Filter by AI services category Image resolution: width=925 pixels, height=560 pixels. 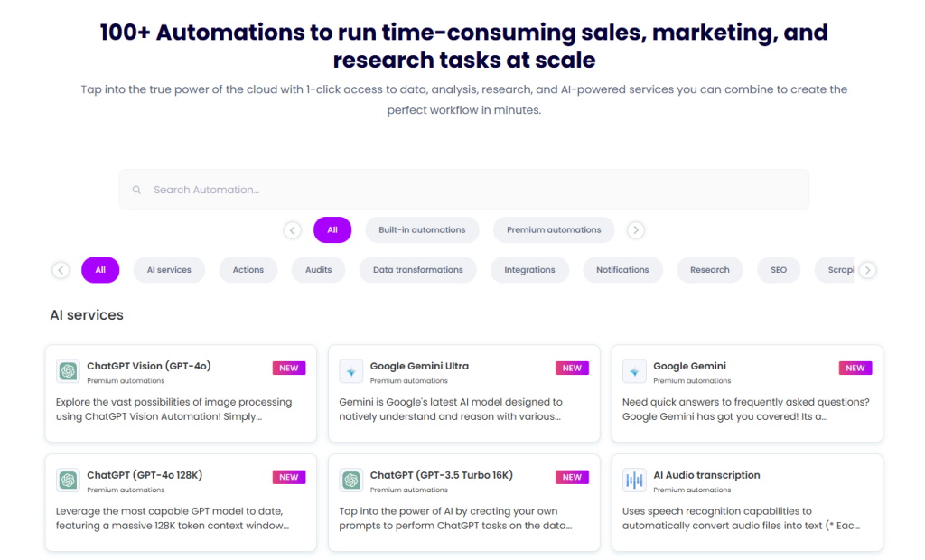[x=169, y=270]
